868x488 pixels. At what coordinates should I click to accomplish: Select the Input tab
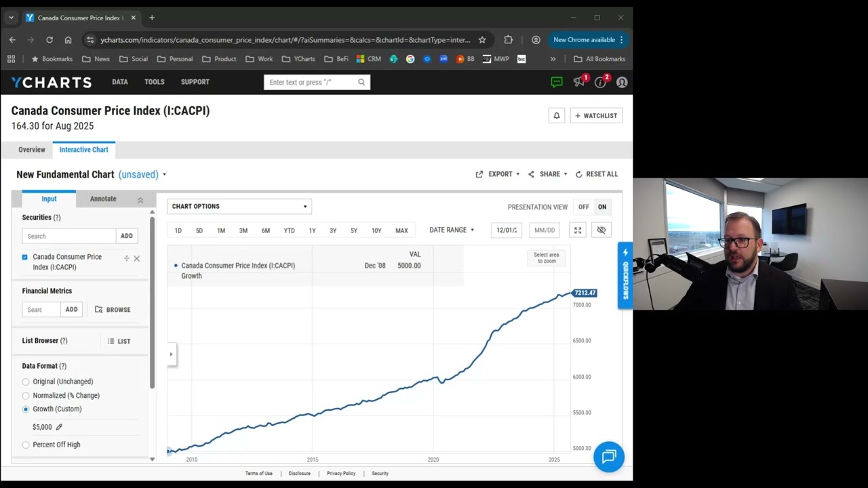49,199
